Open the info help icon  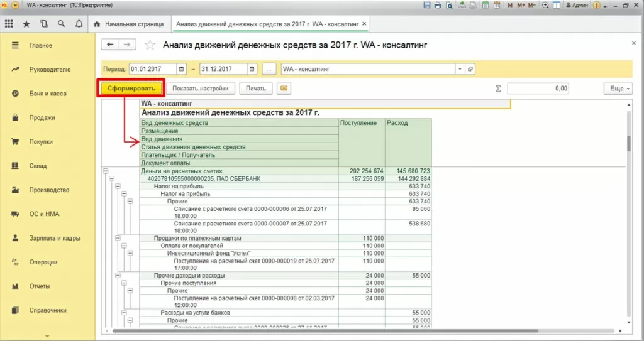[597, 5]
